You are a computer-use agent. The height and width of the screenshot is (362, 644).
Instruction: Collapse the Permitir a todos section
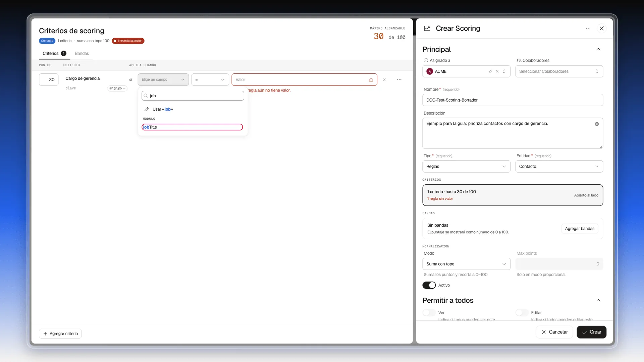point(598,300)
